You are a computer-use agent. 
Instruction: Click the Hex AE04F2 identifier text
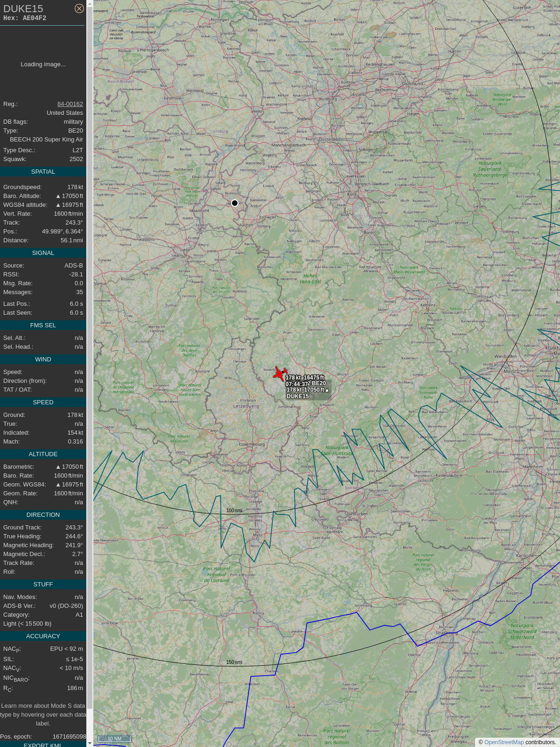(25, 18)
